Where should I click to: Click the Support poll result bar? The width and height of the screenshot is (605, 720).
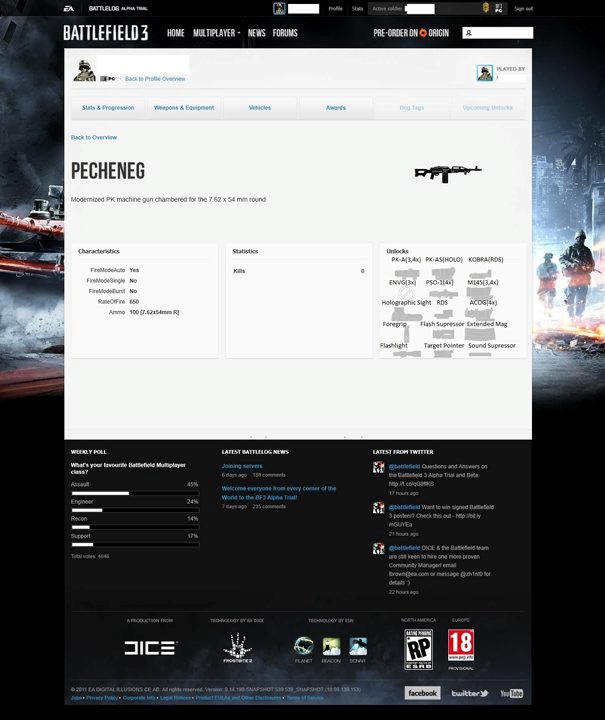135,545
